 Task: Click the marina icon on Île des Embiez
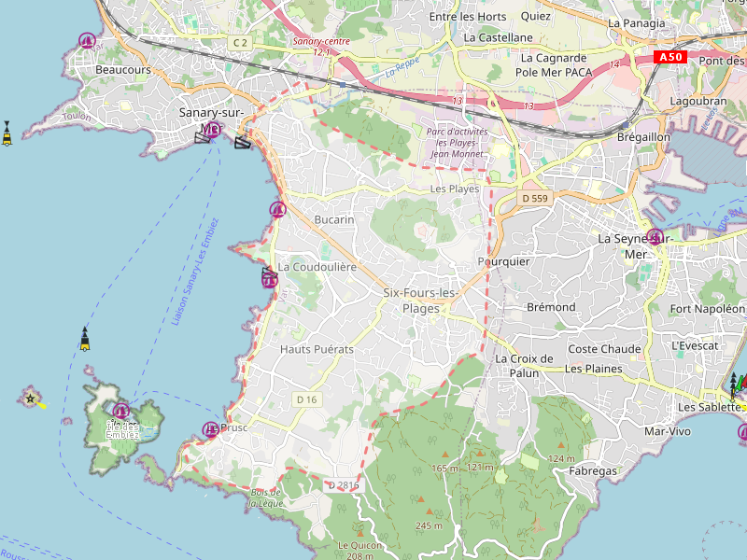point(120,411)
